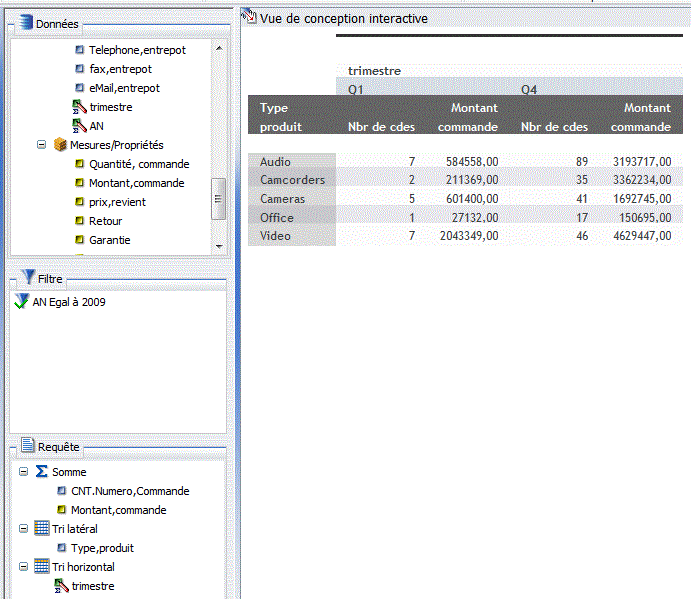Screen dimensions: 691x599
Task: Collapse the Tri latéral node
Action: [x=24, y=529]
